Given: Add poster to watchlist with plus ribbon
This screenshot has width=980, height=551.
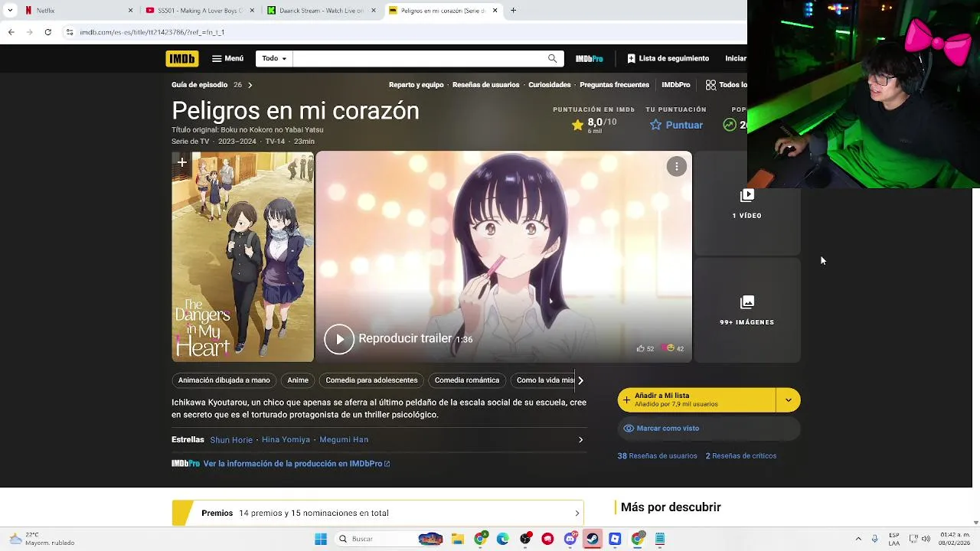Looking at the screenshot, I should pos(181,162).
